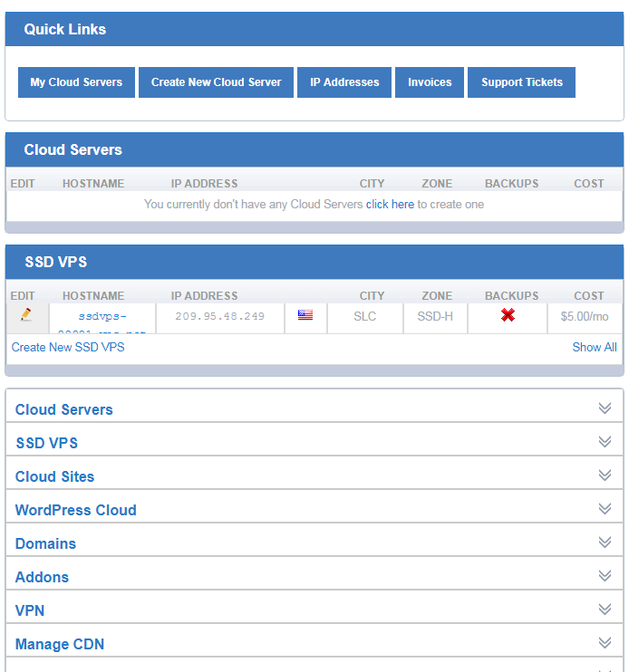Open the VPN accordion title
629x672 pixels.
tap(30, 610)
